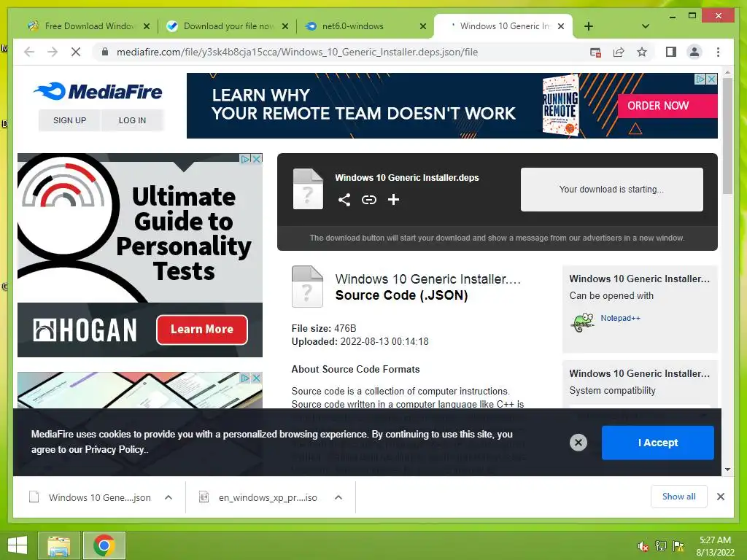Click the About Source Code Formats heading
Image resolution: width=747 pixels, height=560 pixels.
355,369
